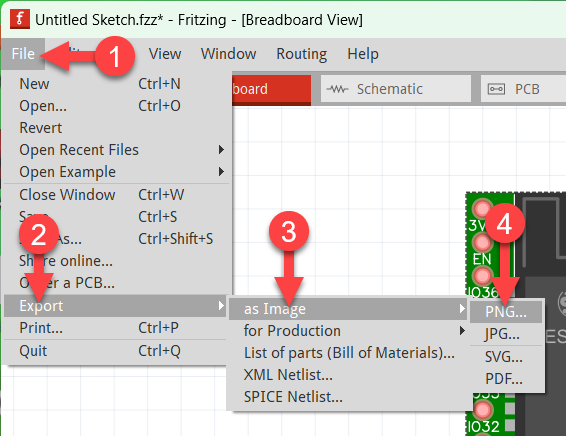This screenshot has height=436, width=566.
Task: Switch to the Breadboard tab
Action: 271,90
